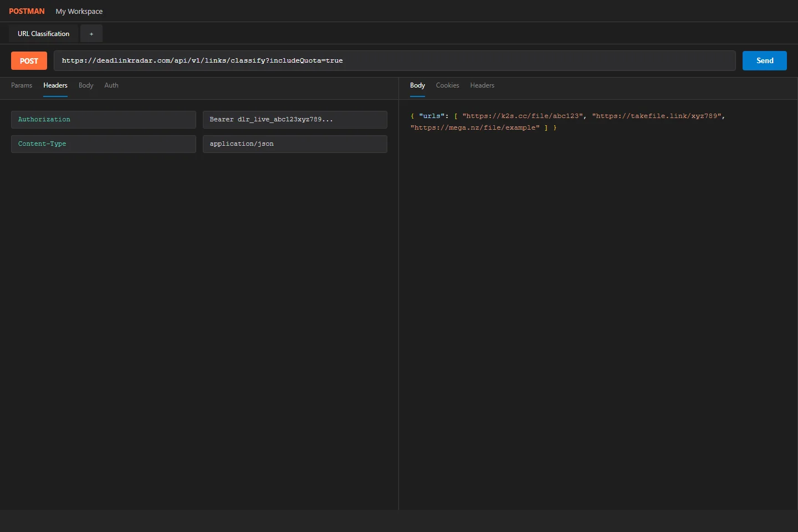
Task: Open the My Workspace menu
Action: 79,12
